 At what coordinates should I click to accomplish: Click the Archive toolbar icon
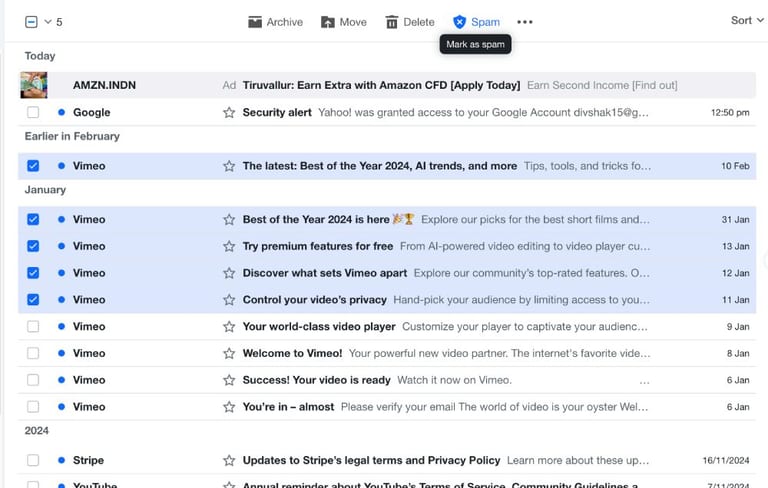(255, 22)
